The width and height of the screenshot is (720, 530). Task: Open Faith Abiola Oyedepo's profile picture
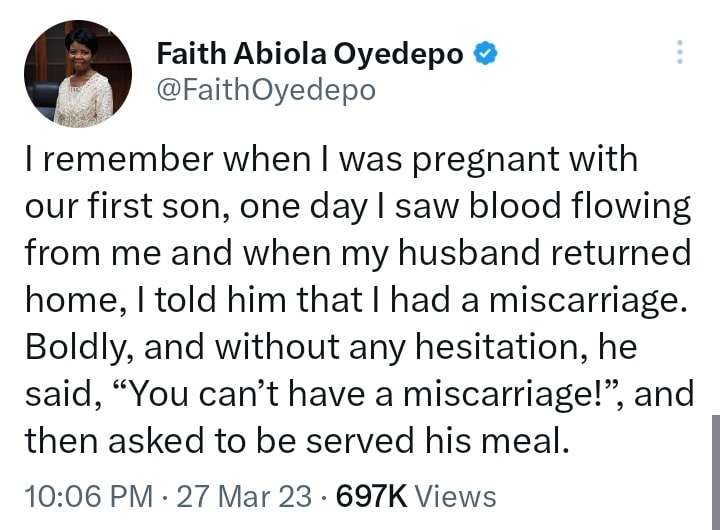[78, 74]
